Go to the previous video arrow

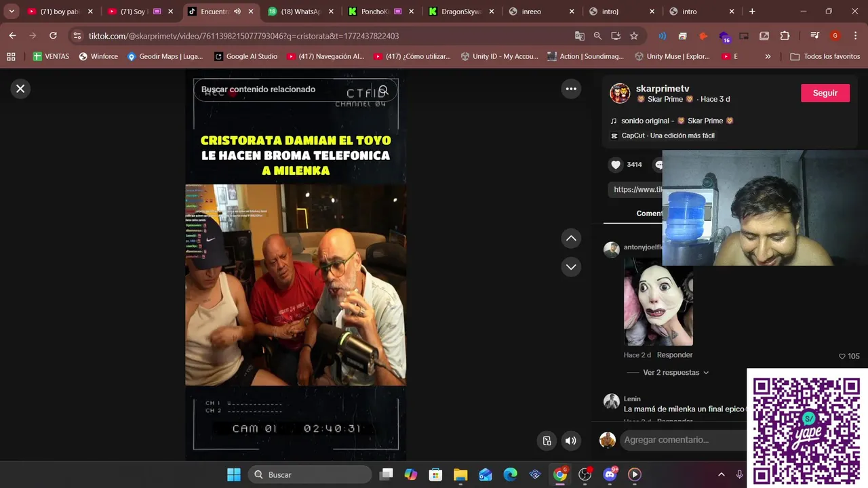[571, 239]
